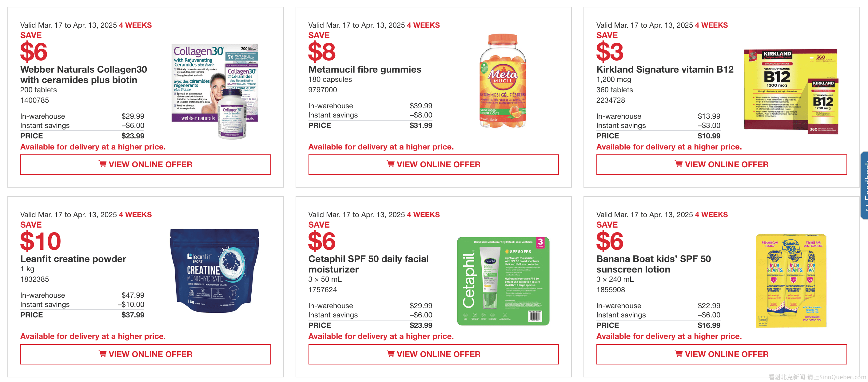Viewport: 868px width, 382px height.
Task: Click the cart icon in the Leanfit creatine offer button
Action: (x=102, y=354)
